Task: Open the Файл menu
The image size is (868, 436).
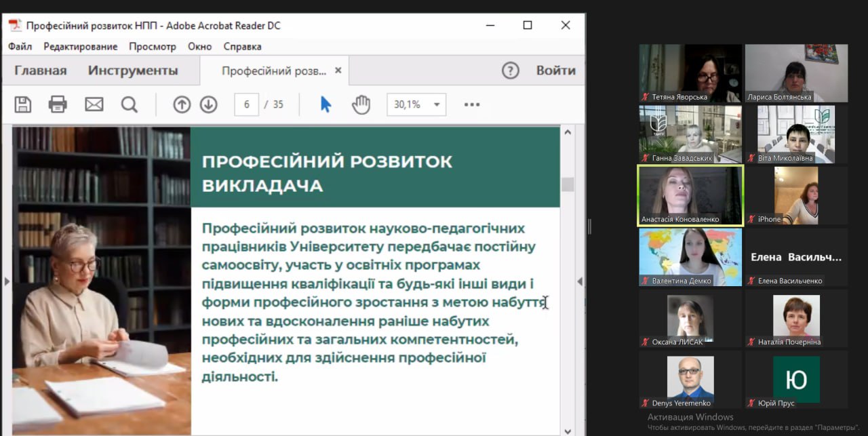Action: [20, 47]
